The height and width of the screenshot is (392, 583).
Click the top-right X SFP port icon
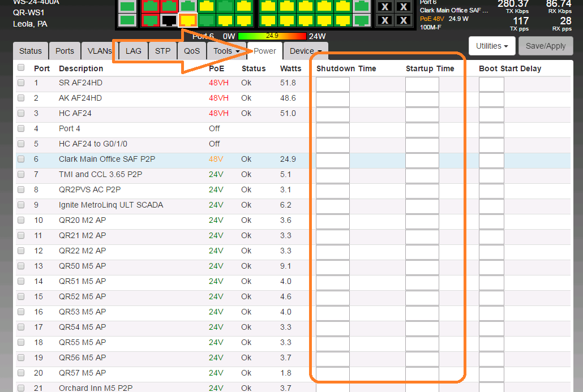click(x=403, y=7)
